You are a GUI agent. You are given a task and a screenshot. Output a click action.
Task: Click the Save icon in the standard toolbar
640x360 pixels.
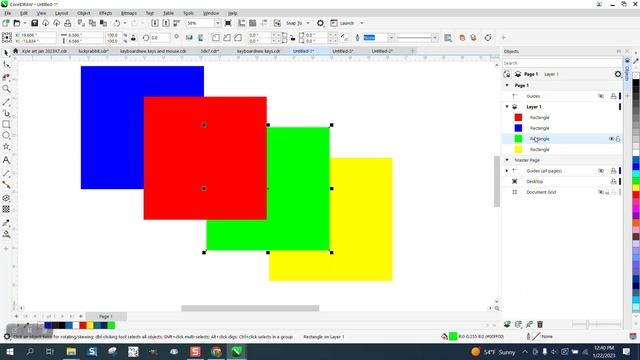click(35, 23)
